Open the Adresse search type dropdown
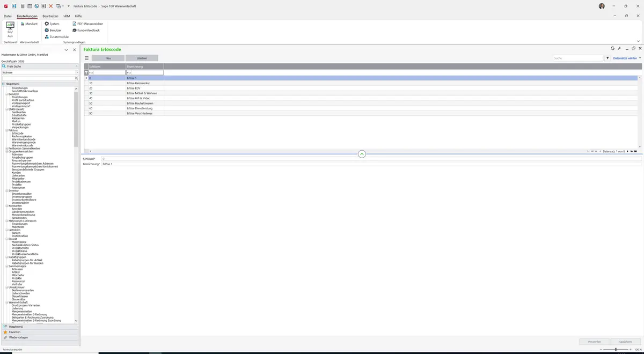The image size is (644, 354). [77, 72]
